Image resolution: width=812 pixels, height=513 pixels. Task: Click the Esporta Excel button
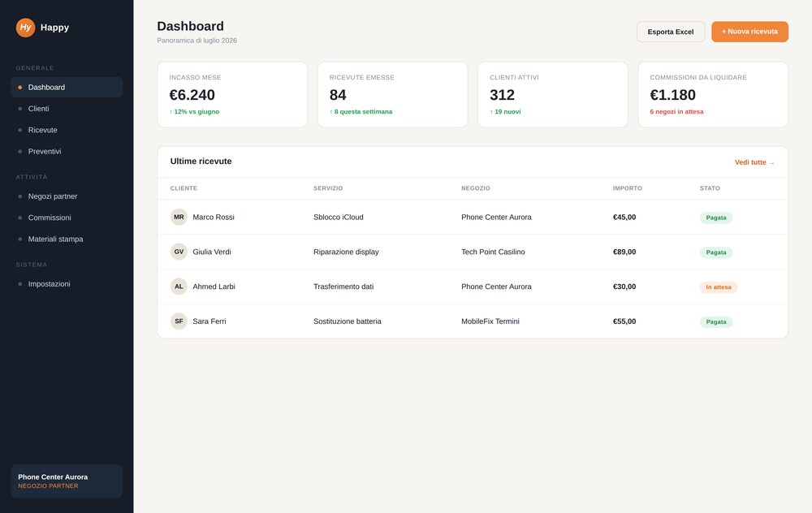[671, 32]
